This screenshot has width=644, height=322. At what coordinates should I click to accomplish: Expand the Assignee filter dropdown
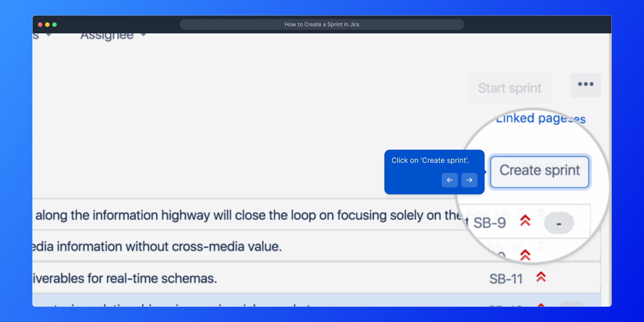(x=113, y=36)
